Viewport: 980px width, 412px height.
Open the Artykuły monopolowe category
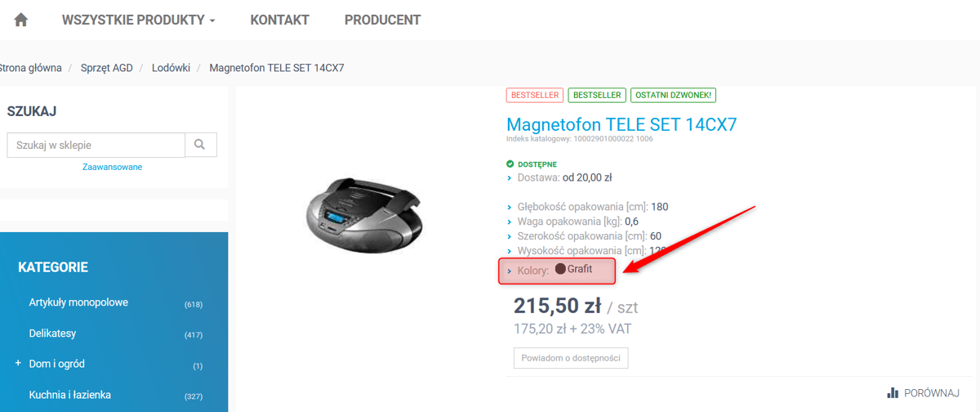pos(78,302)
